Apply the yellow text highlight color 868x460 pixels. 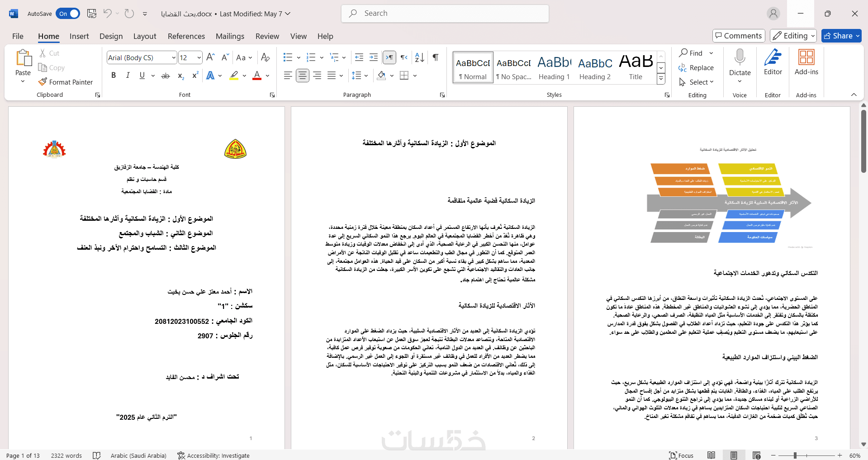(x=234, y=76)
